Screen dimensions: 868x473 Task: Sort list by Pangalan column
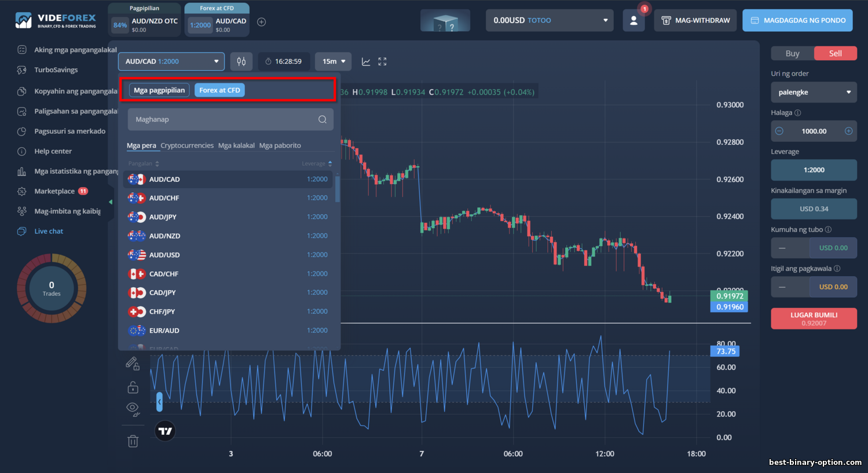coord(144,164)
